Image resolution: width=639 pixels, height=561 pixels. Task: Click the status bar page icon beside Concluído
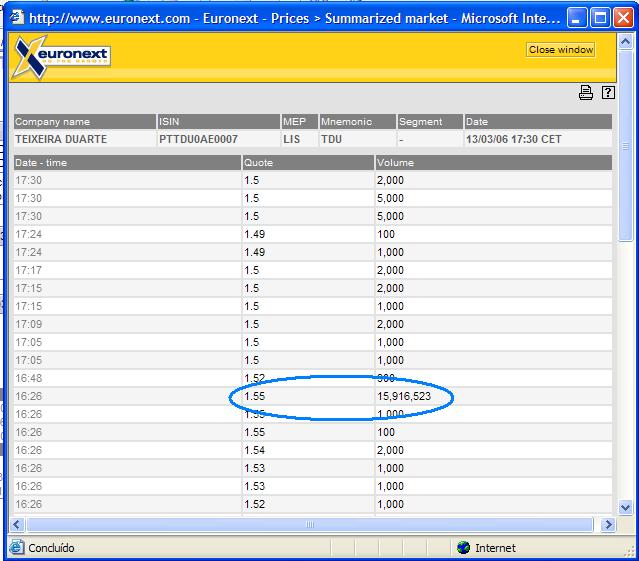(16, 547)
